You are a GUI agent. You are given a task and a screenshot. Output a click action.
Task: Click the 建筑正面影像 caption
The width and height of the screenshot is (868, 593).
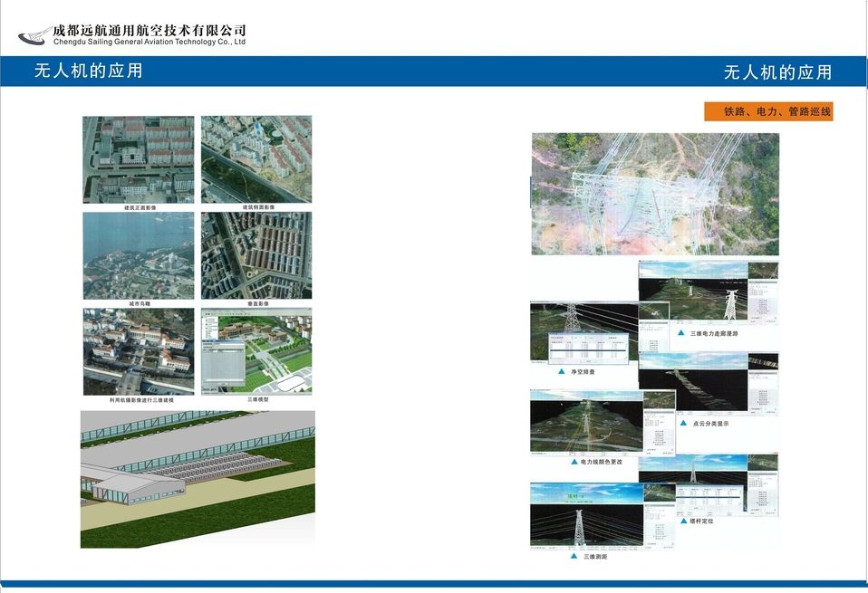140,207
